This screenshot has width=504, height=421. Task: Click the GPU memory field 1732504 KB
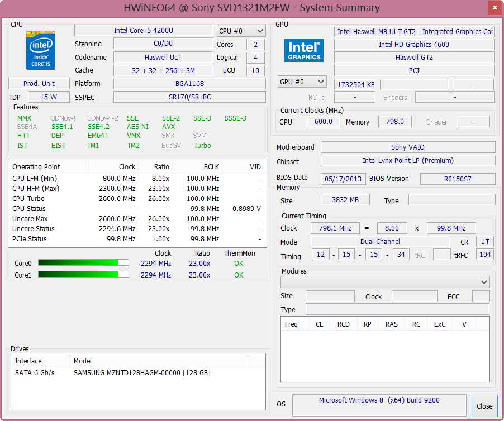[x=355, y=84]
